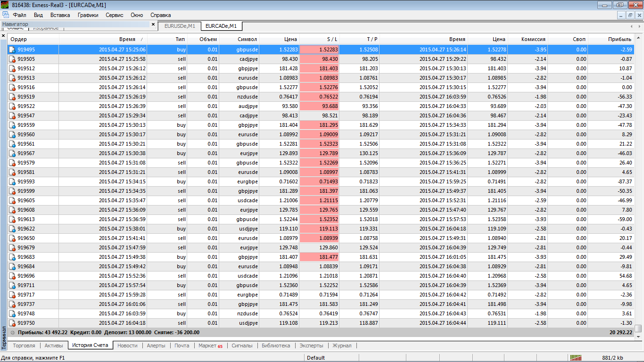Viewport: 644px width, 362px height.
Task: Select the История Счета tab
Action: (90, 346)
